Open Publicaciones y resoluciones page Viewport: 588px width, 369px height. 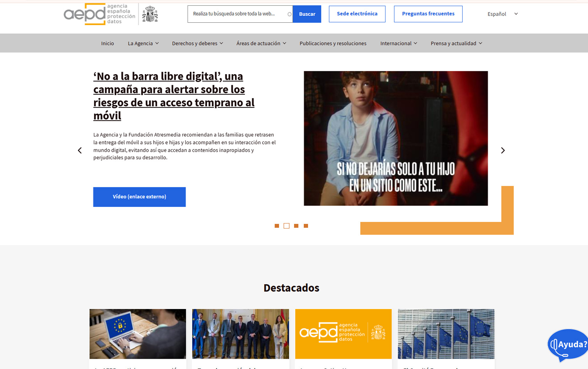tap(333, 43)
